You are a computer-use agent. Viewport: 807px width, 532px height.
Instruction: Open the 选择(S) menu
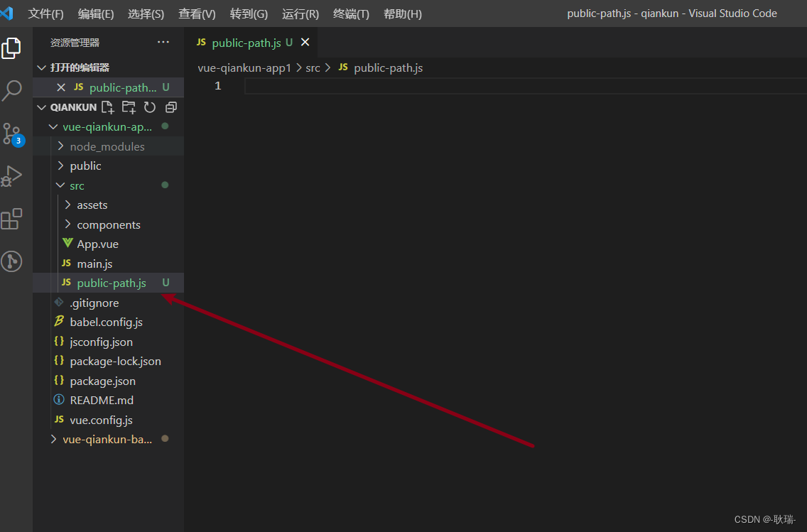pos(146,14)
